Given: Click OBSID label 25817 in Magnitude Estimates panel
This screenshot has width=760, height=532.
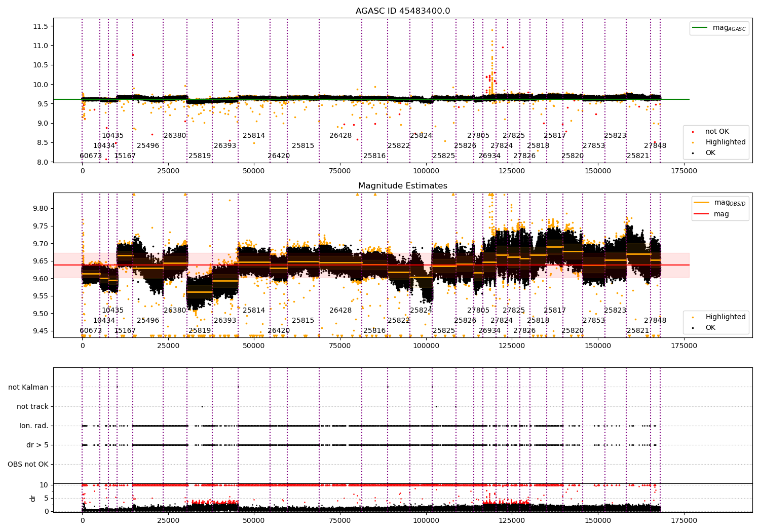Looking at the screenshot, I should pyautogui.click(x=555, y=311).
